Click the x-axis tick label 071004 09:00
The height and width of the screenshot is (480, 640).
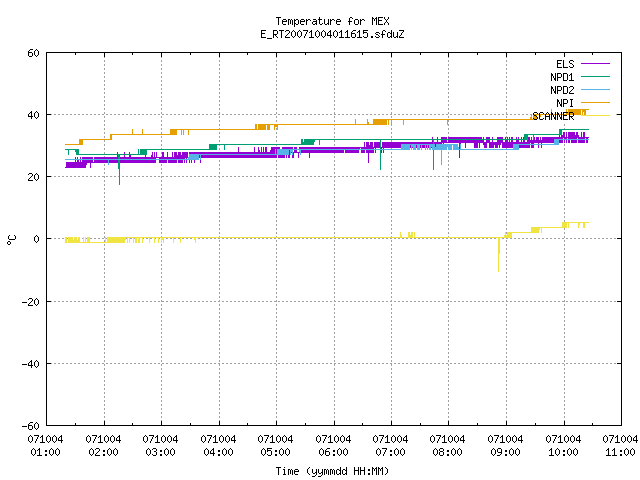(506, 446)
